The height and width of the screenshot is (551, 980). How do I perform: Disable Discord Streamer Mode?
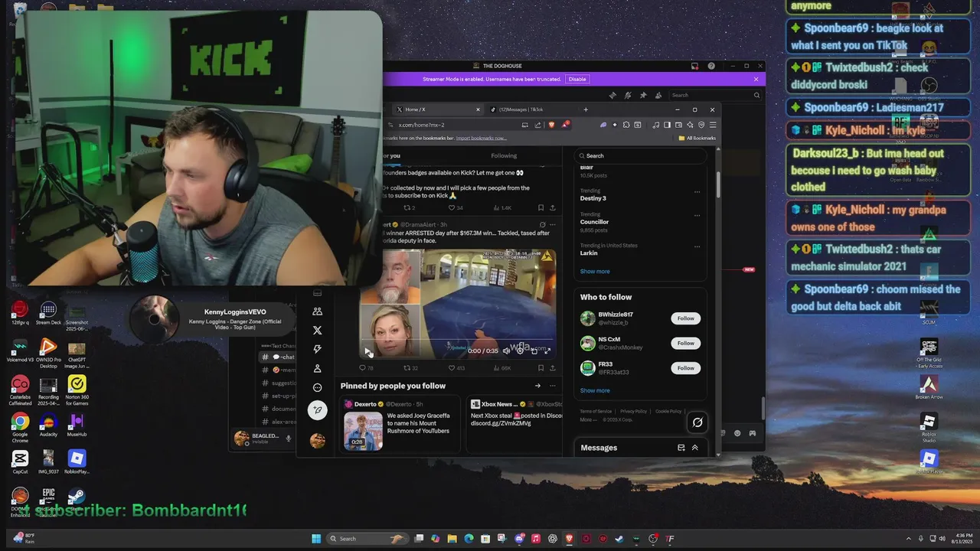click(x=577, y=79)
